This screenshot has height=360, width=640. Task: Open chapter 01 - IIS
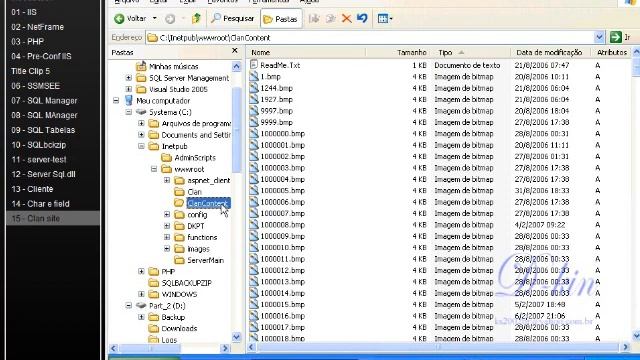tap(24, 12)
